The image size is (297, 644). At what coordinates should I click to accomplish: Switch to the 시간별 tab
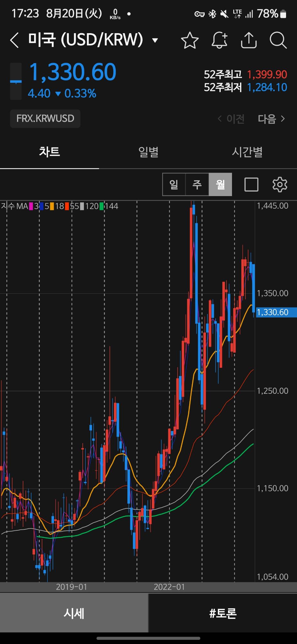(247, 152)
